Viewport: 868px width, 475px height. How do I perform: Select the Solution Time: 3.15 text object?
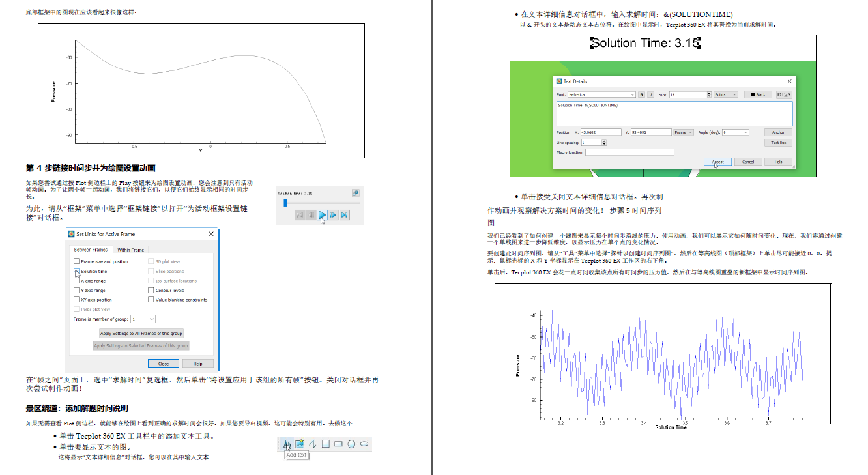[645, 43]
